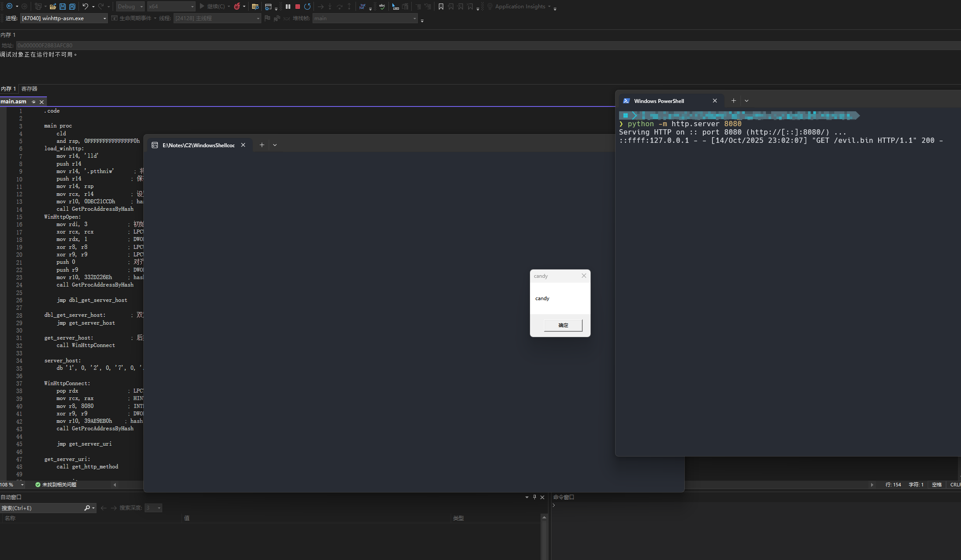This screenshot has height=560, width=961.
Task: Open the search options dropdown in Autos
Action: click(93, 508)
